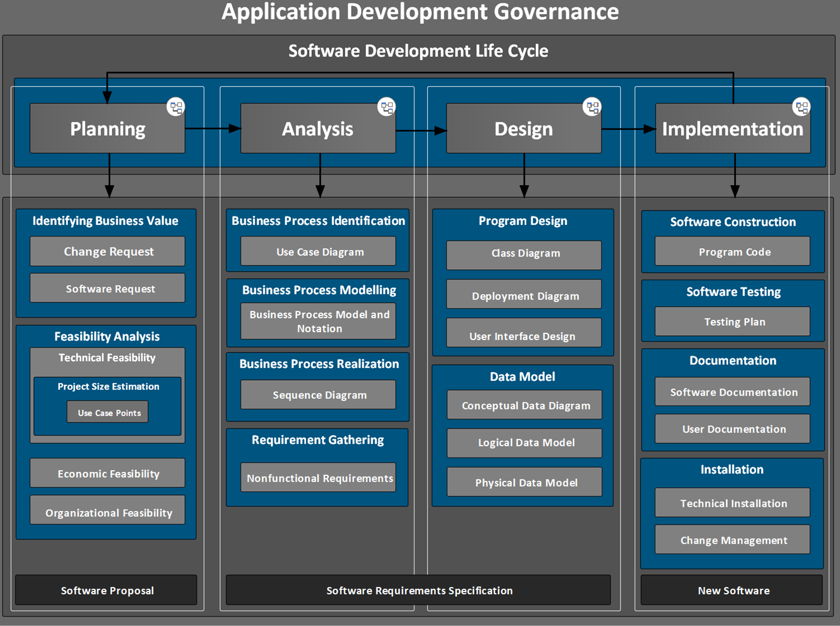
Task: Click the New Software deliverable
Action: tap(732, 590)
